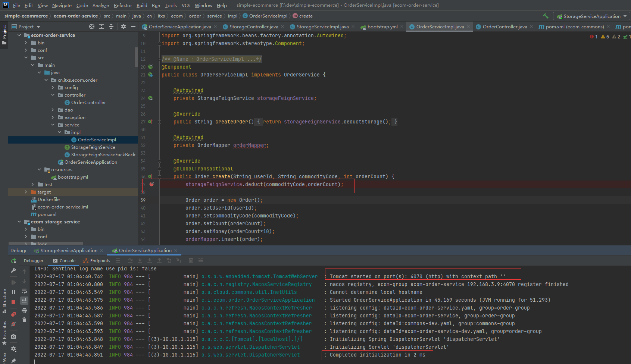Hide the Project panel with minus icon

(x=133, y=26)
